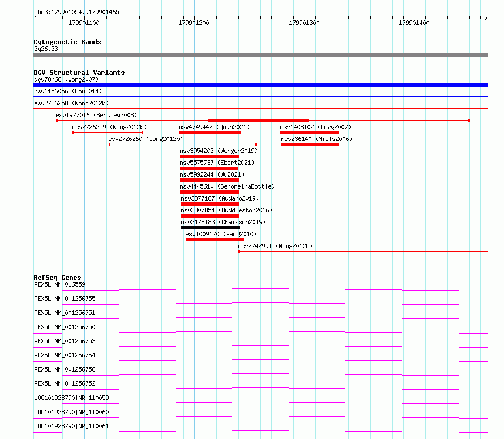
Task: Open the nsv4445610 (GenomeinaBottle) variant
Action: [x=227, y=186]
